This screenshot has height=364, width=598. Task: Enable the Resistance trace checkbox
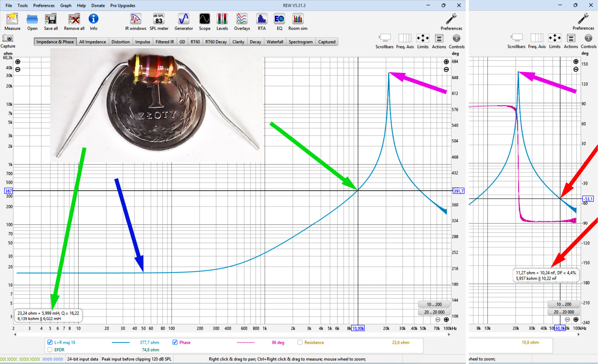pos(300,342)
